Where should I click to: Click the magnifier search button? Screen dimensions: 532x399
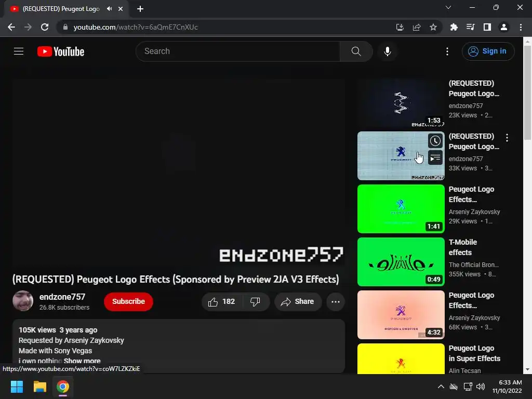click(x=356, y=51)
